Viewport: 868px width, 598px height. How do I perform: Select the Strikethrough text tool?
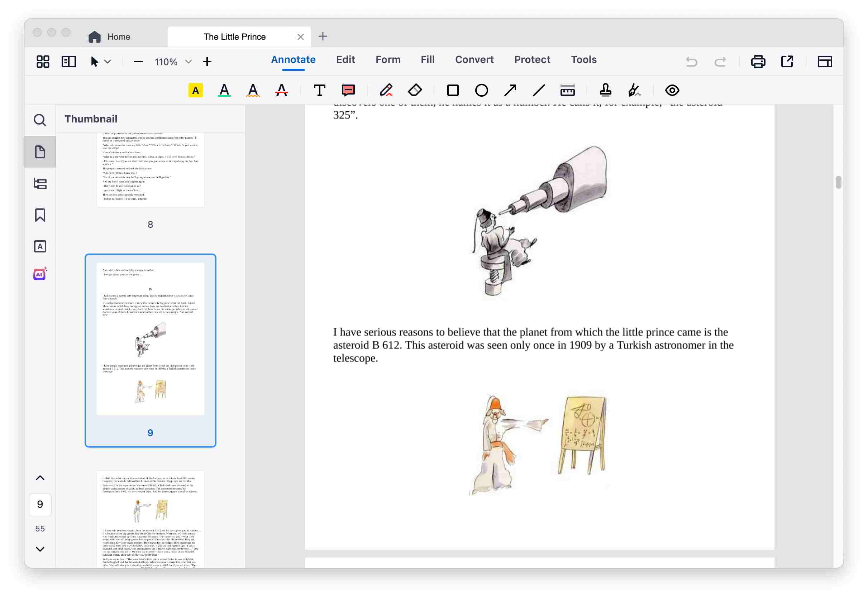281,90
